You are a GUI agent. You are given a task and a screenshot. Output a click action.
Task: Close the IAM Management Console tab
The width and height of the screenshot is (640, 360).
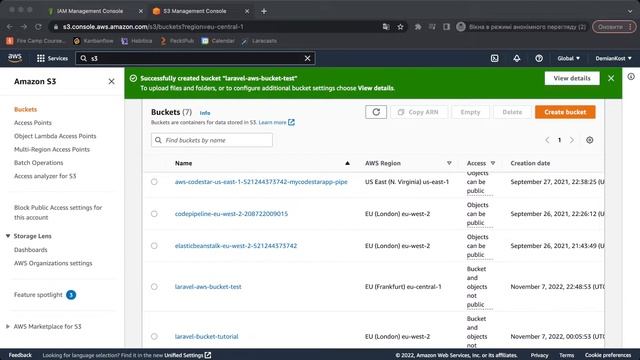click(141, 11)
